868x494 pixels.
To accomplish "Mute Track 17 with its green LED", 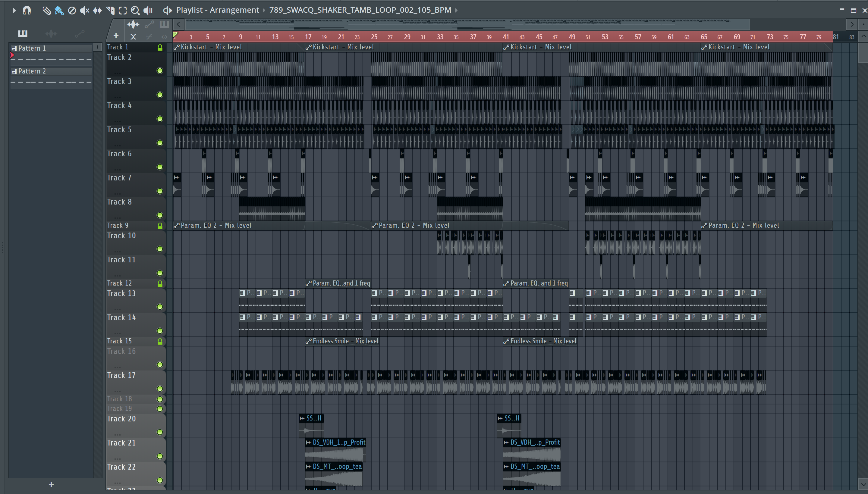I will click(160, 389).
